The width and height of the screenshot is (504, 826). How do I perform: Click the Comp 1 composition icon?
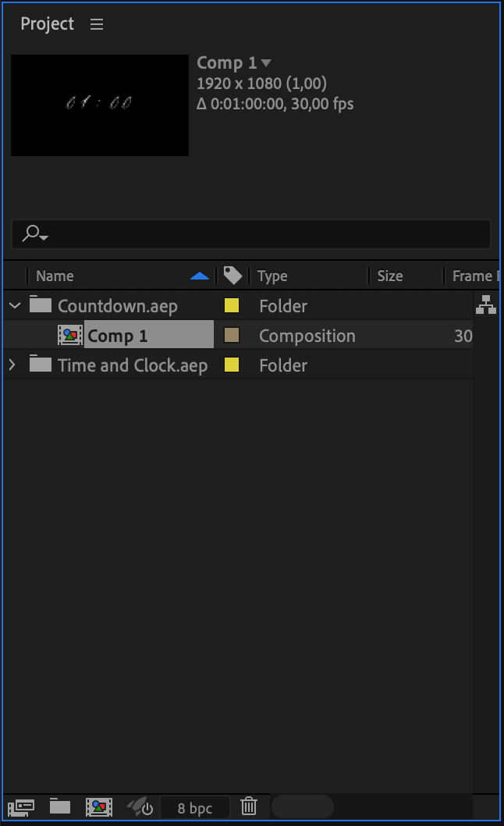point(70,336)
